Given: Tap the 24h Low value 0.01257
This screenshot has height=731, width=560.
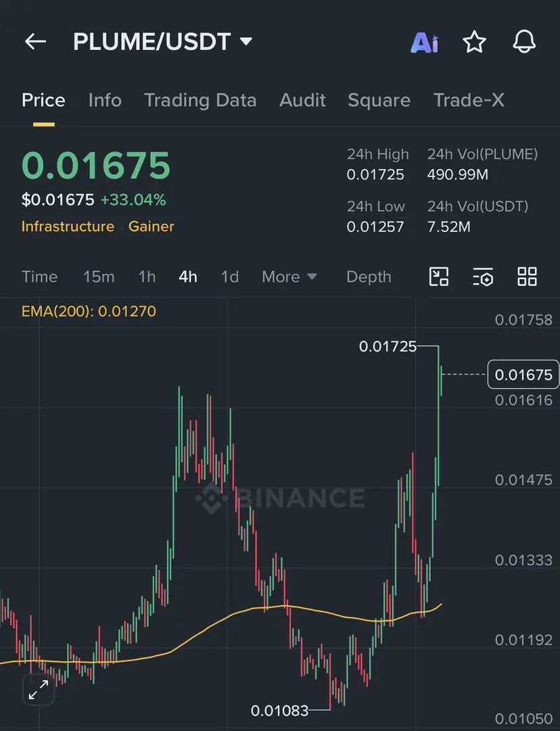Looking at the screenshot, I should pos(375,227).
